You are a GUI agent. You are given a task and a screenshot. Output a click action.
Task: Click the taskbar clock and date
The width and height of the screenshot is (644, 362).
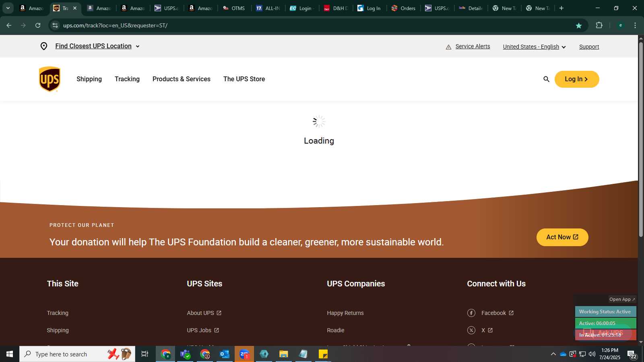pyautogui.click(x=609, y=354)
